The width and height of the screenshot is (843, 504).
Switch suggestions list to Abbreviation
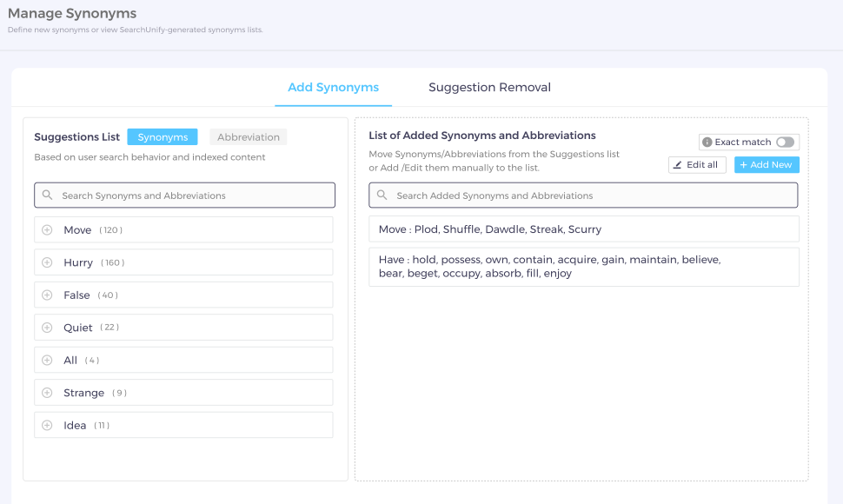(x=249, y=137)
